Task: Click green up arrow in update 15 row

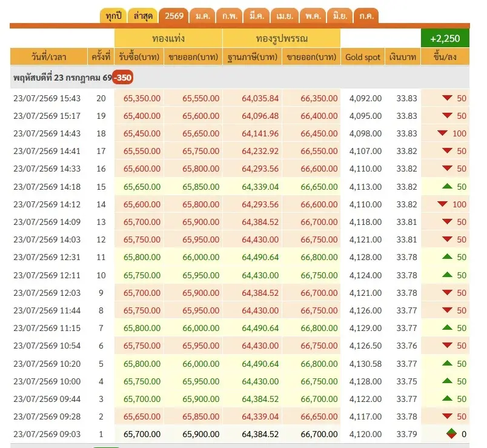Action: pyautogui.click(x=447, y=187)
